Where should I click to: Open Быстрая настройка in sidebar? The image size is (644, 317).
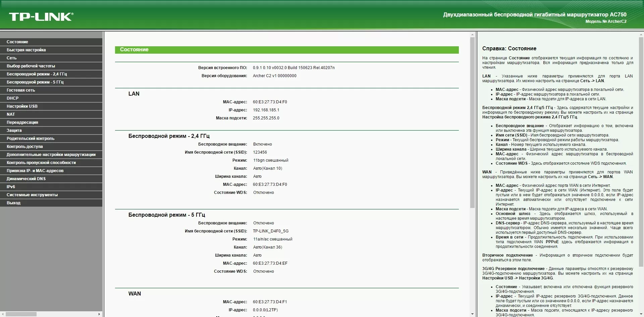51,50
